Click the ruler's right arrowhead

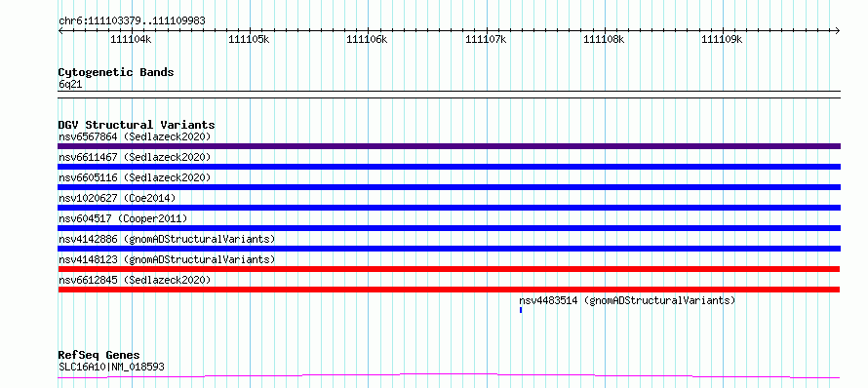[838, 30]
